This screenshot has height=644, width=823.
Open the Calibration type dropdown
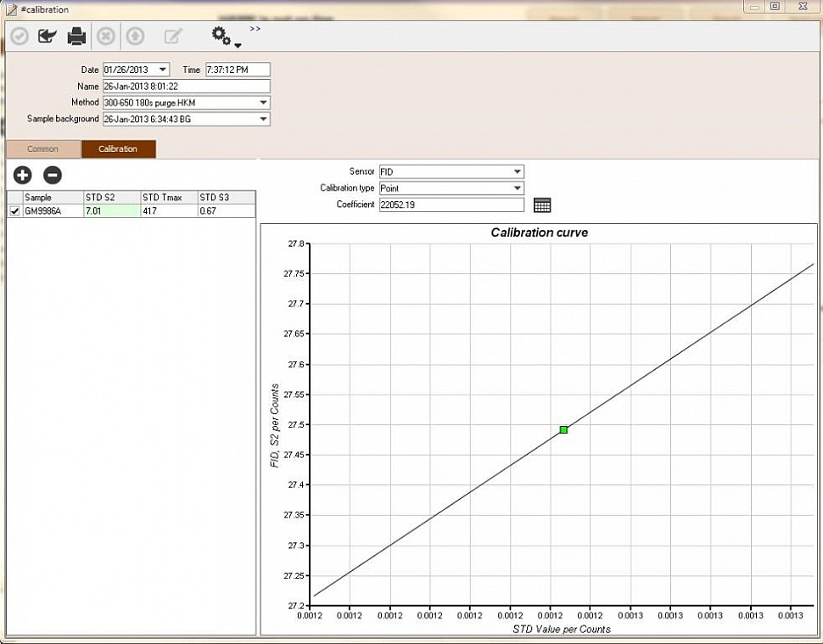(517, 188)
